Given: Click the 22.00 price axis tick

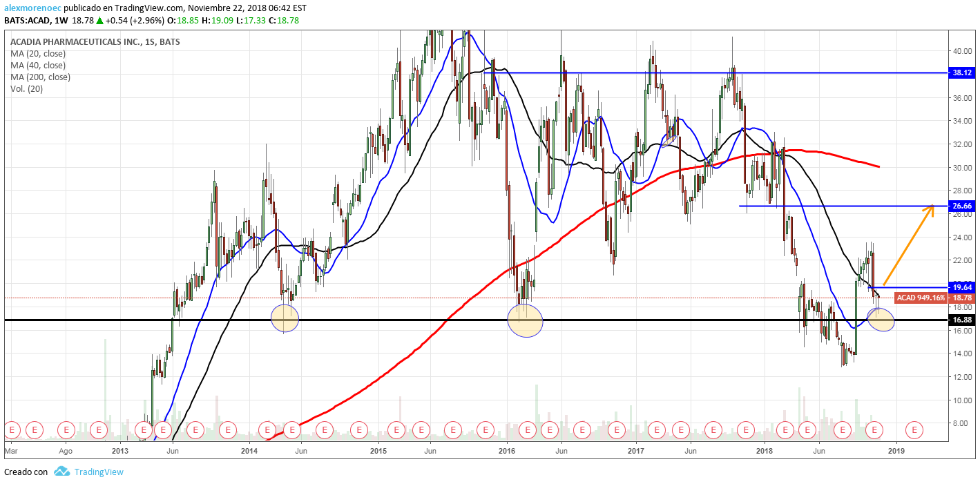Looking at the screenshot, I should click(x=963, y=260).
